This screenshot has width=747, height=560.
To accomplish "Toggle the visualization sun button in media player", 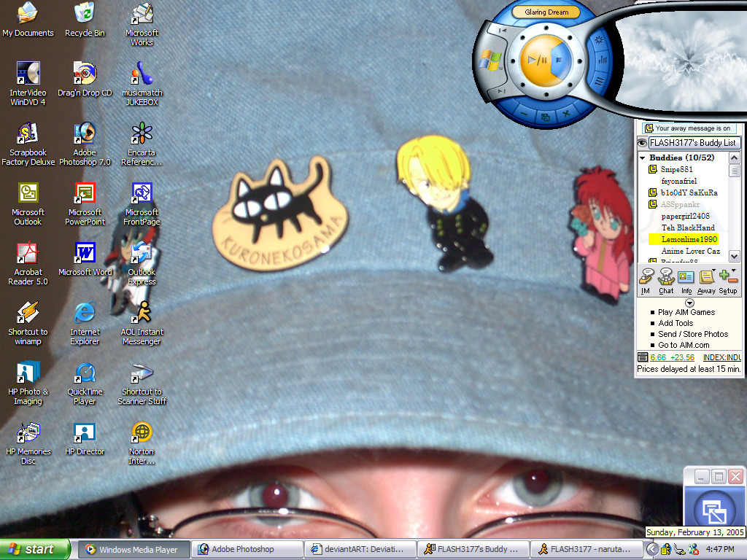I will (600, 40).
